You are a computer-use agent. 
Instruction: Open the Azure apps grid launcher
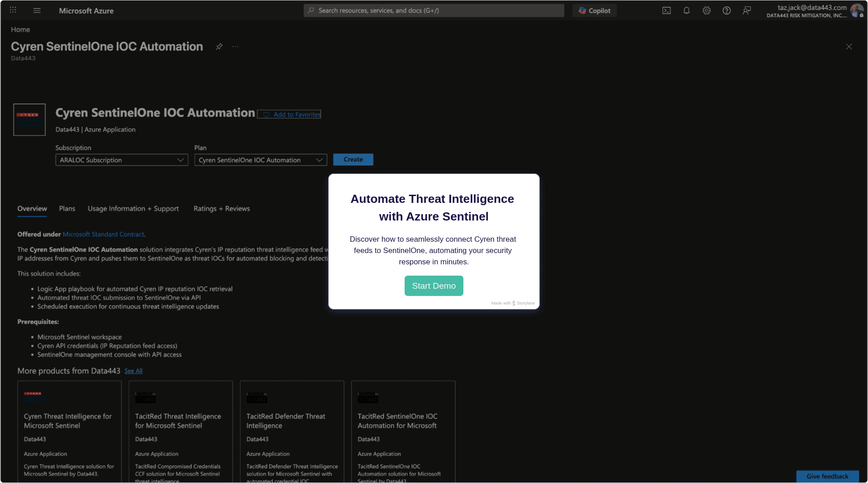click(13, 10)
